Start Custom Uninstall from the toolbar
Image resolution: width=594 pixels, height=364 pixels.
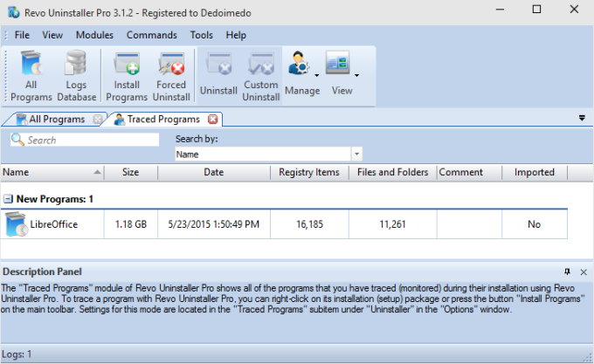pyautogui.click(x=261, y=76)
